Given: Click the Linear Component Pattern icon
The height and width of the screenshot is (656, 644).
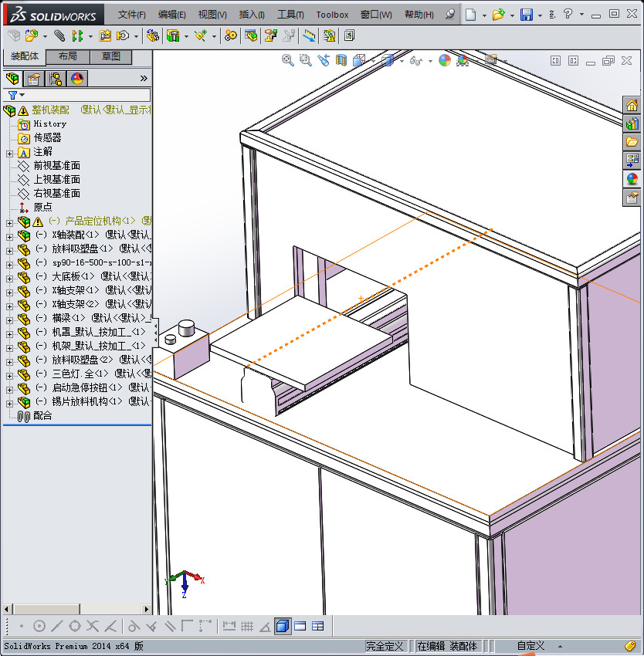Looking at the screenshot, I should (77, 36).
